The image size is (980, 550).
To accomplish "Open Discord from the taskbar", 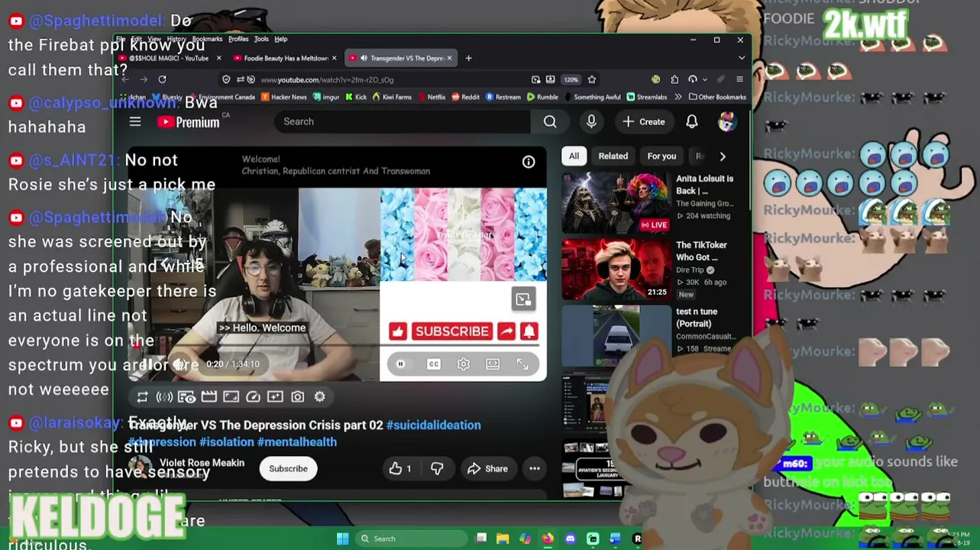I will (x=570, y=539).
